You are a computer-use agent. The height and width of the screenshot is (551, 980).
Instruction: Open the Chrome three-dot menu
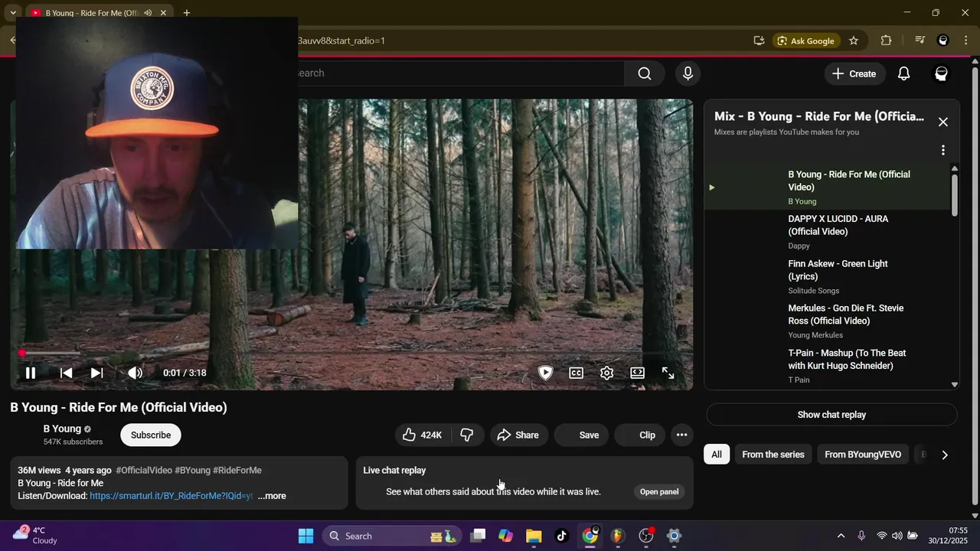coord(966,41)
